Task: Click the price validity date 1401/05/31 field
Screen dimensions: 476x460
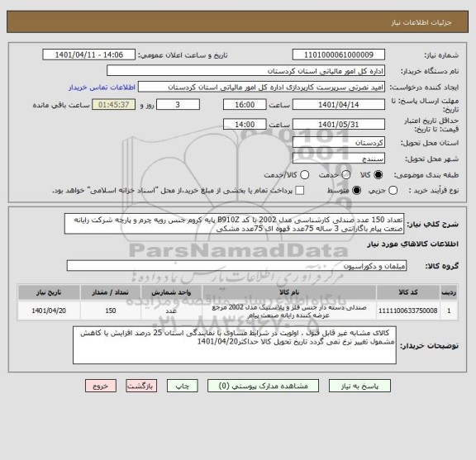Action: pyautogui.click(x=339, y=125)
